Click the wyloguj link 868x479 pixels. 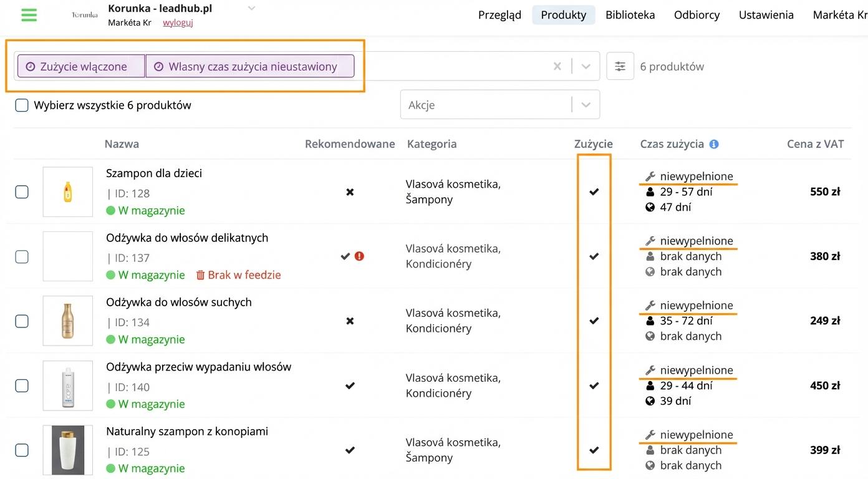coord(178,22)
